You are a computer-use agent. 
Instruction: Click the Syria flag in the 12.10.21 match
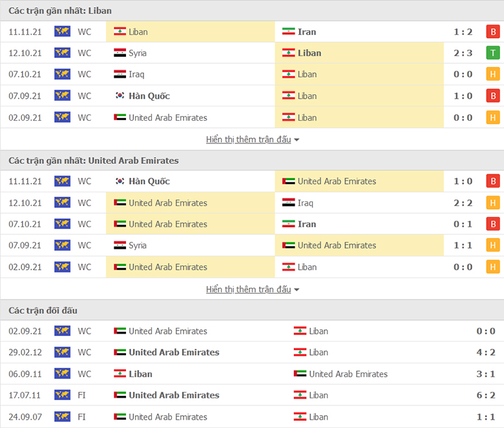[120, 53]
